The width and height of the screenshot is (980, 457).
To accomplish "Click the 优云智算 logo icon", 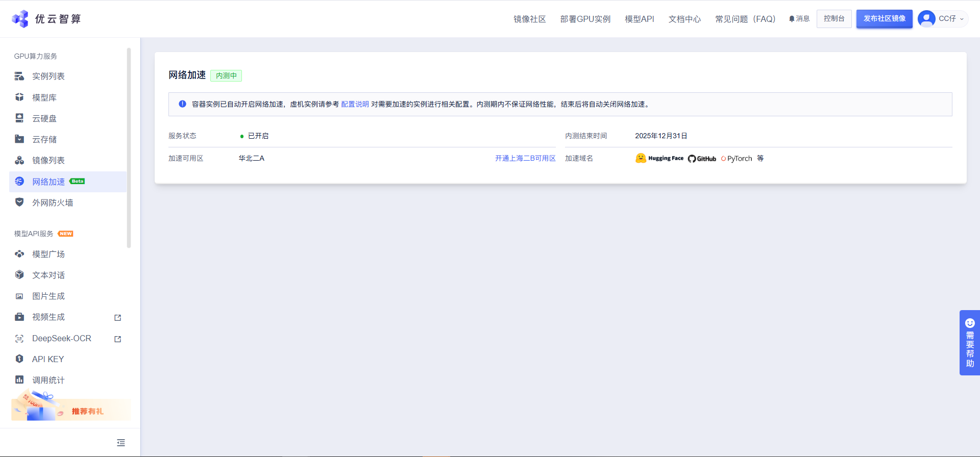I will coord(20,19).
